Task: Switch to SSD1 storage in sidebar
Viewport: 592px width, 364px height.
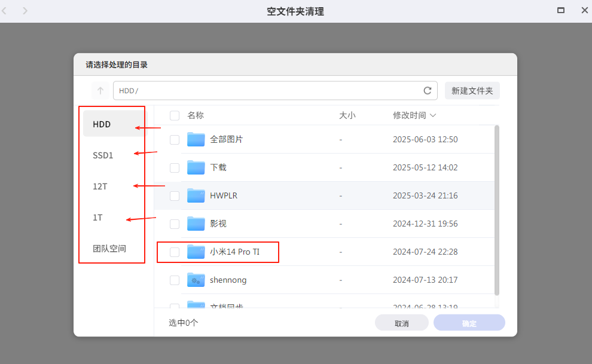Action: [103, 155]
